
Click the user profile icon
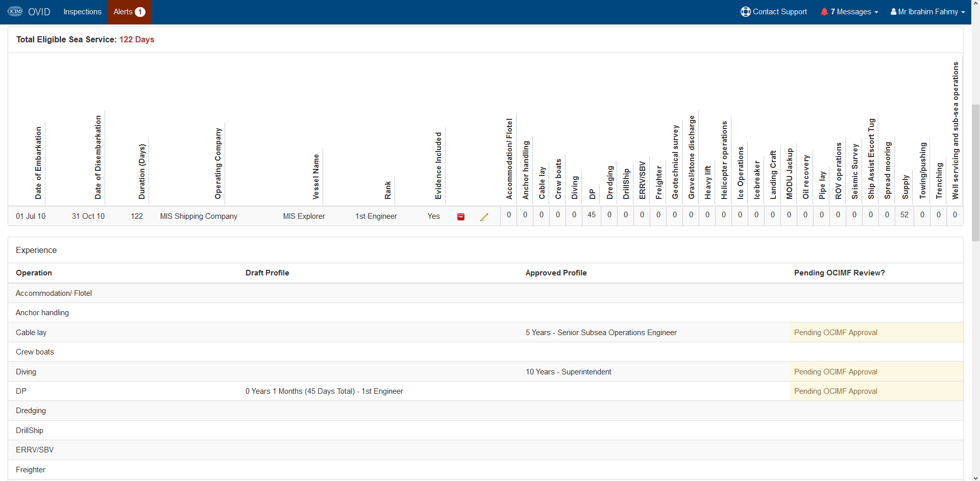(894, 12)
